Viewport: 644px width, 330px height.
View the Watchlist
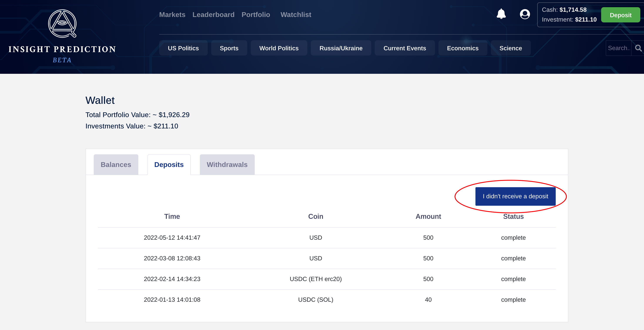pos(296,15)
